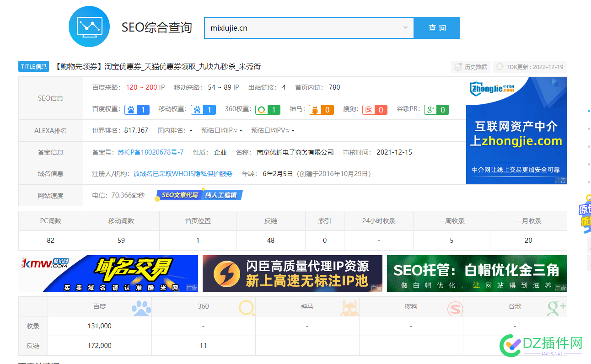Open the ICP number 苏ICP备18020678号-7 link

(150, 152)
